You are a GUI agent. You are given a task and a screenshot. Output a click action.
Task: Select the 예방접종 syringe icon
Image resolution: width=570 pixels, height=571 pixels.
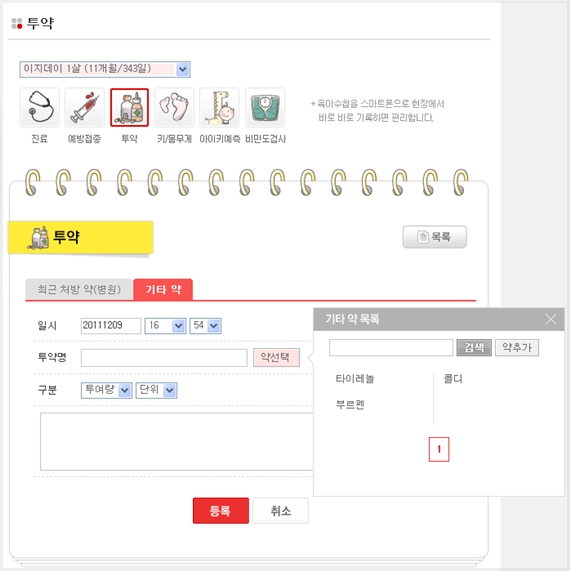point(84,108)
